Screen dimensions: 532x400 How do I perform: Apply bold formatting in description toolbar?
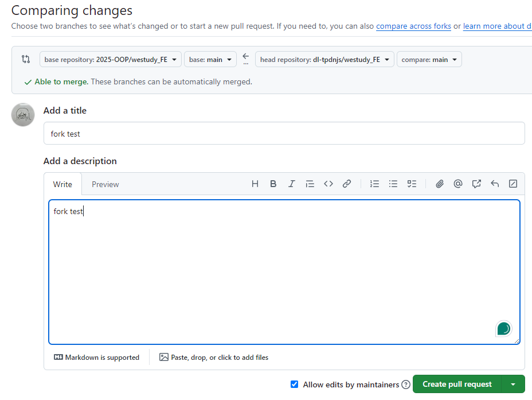(x=273, y=184)
